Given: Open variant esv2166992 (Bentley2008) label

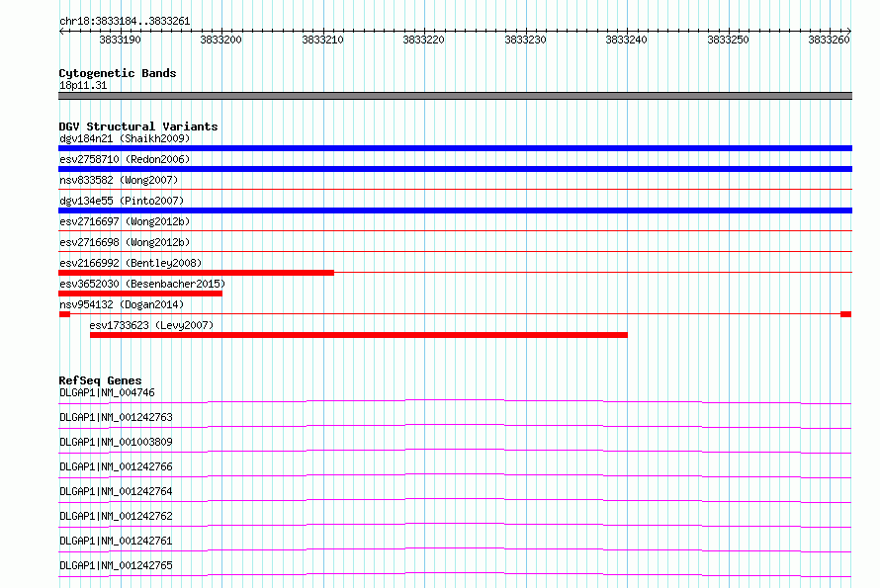Looking at the screenshot, I should pos(131,263).
